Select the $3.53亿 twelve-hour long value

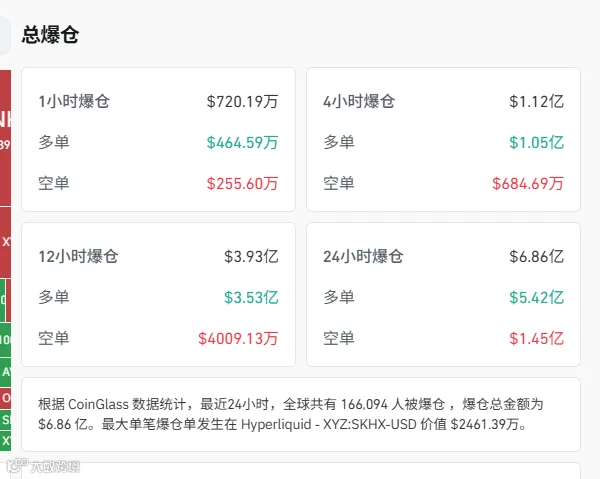point(251,297)
